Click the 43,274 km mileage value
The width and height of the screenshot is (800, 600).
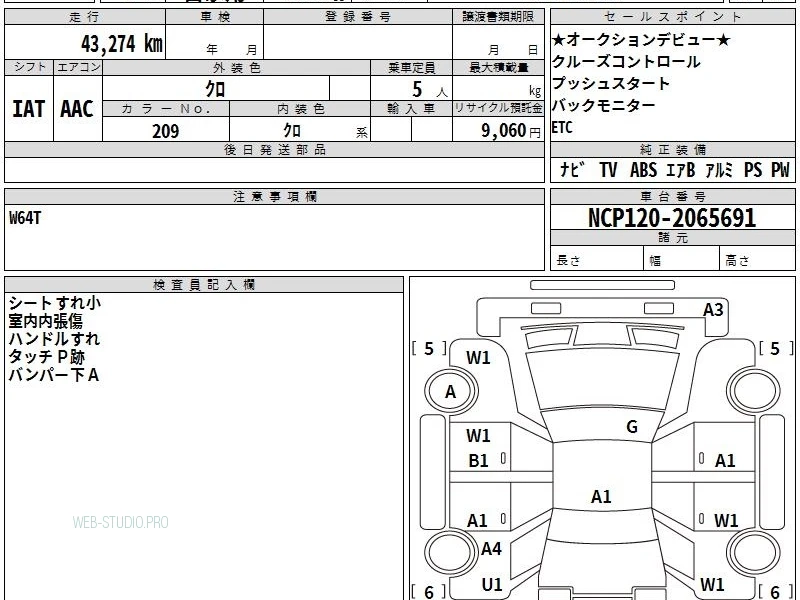coord(121,44)
